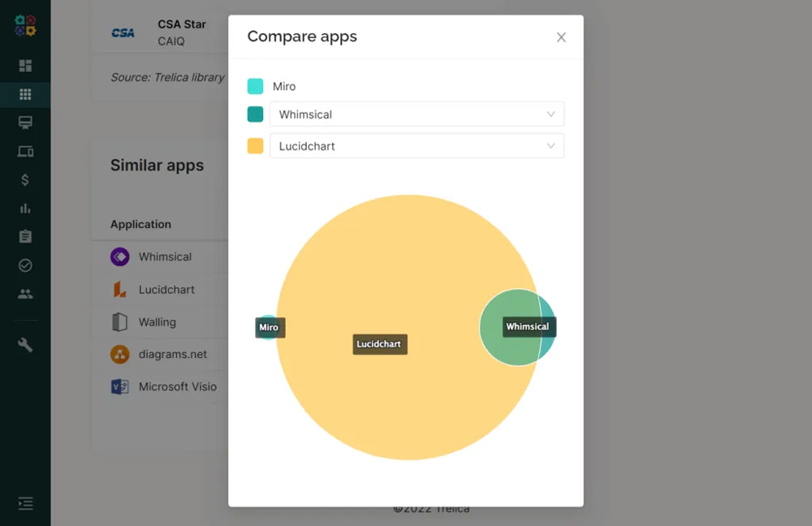The width and height of the screenshot is (812, 526).
Task: Click the Source: Trelica library text
Action: [167, 77]
